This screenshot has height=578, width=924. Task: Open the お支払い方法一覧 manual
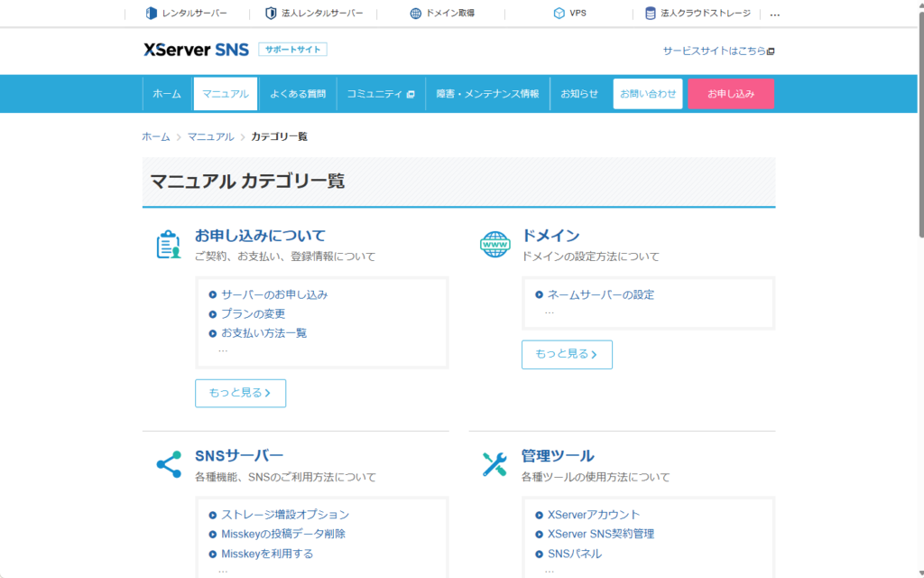tap(264, 333)
